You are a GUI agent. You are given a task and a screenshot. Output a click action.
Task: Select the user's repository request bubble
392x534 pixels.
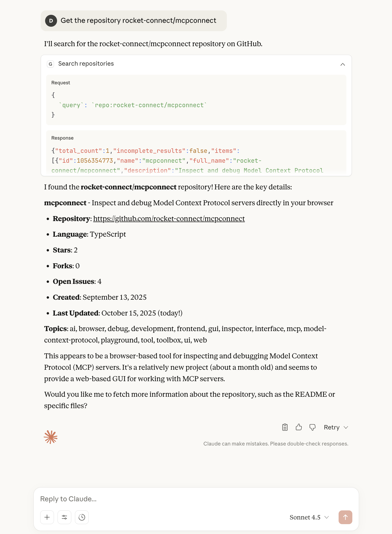click(x=138, y=21)
